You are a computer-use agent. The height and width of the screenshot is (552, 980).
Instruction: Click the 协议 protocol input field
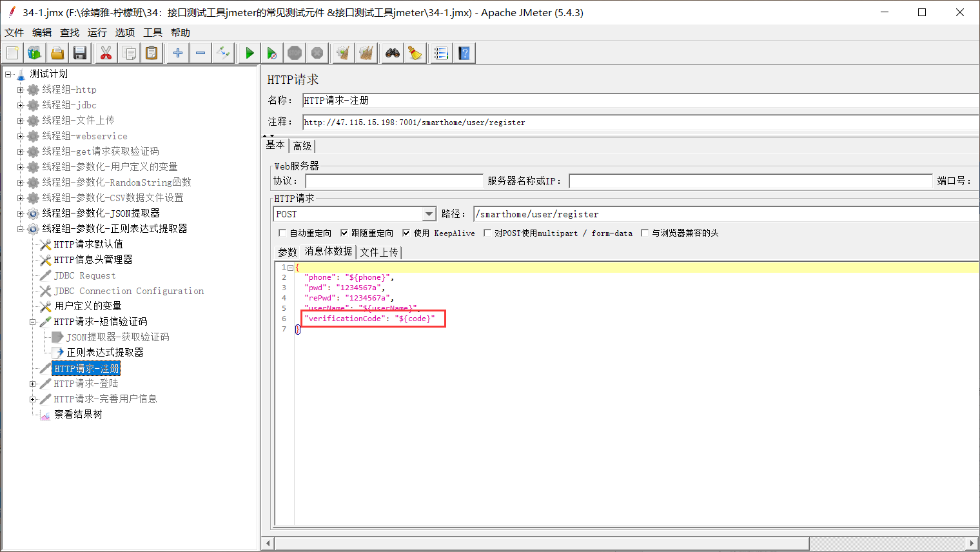coord(394,181)
